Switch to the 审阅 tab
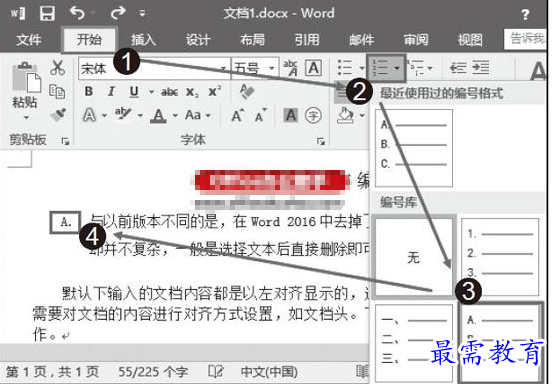 (x=416, y=39)
